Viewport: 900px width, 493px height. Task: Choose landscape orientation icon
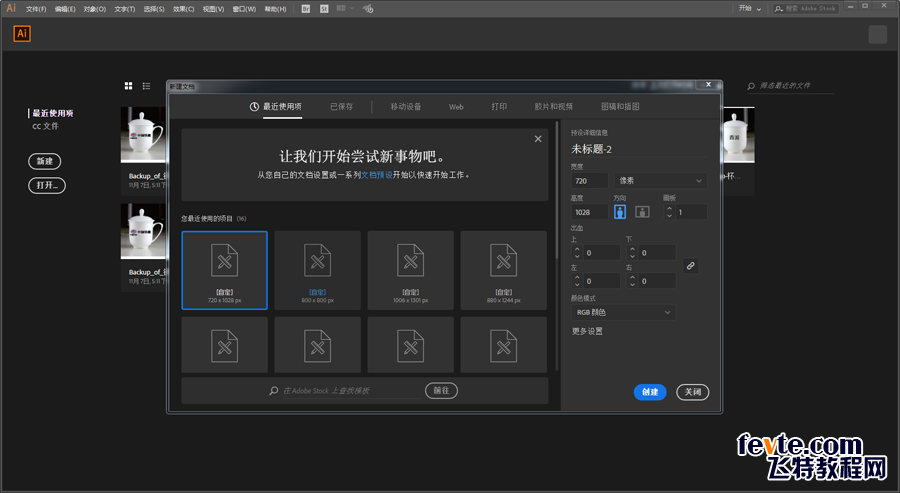pos(642,212)
